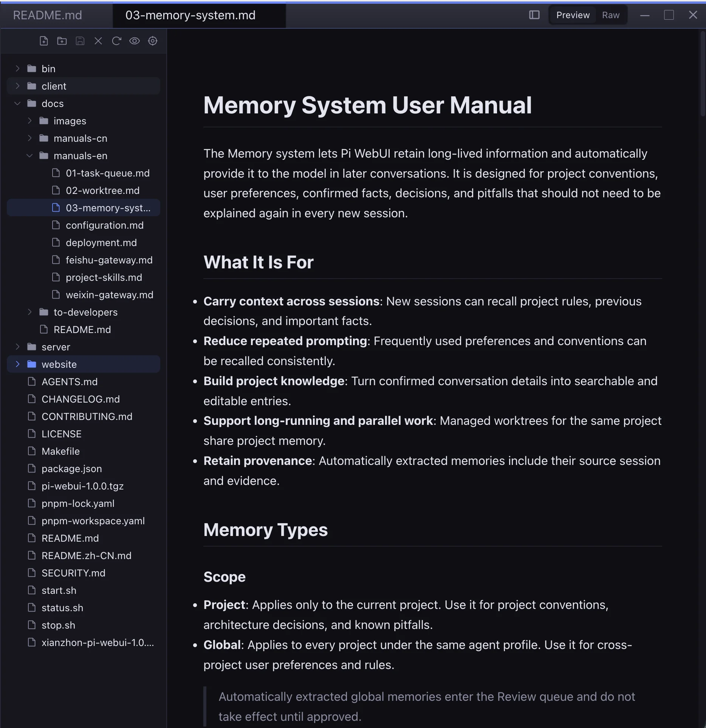Click the website folder icon
This screenshot has width=706, height=728.
click(x=32, y=364)
